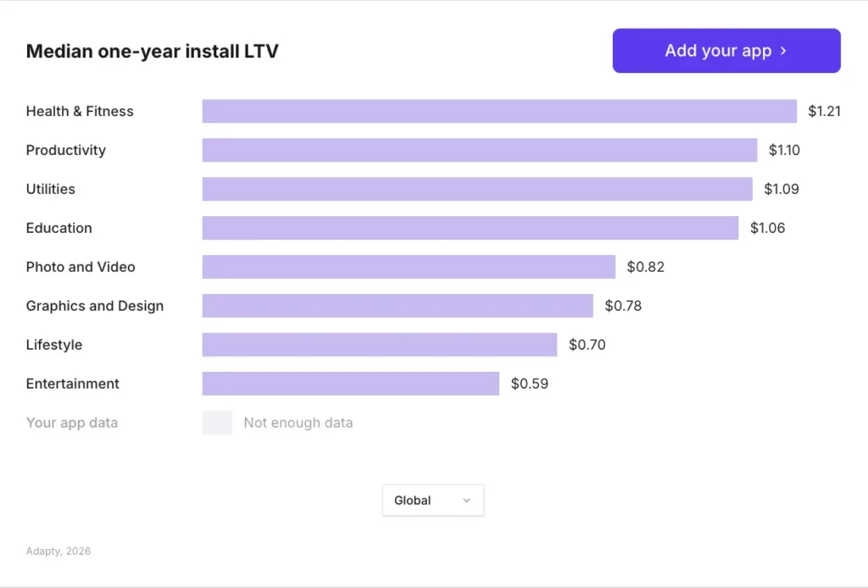Click the Education LTV bar
Image resolution: width=868 pixels, height=588 pixels.
point(470,228)
